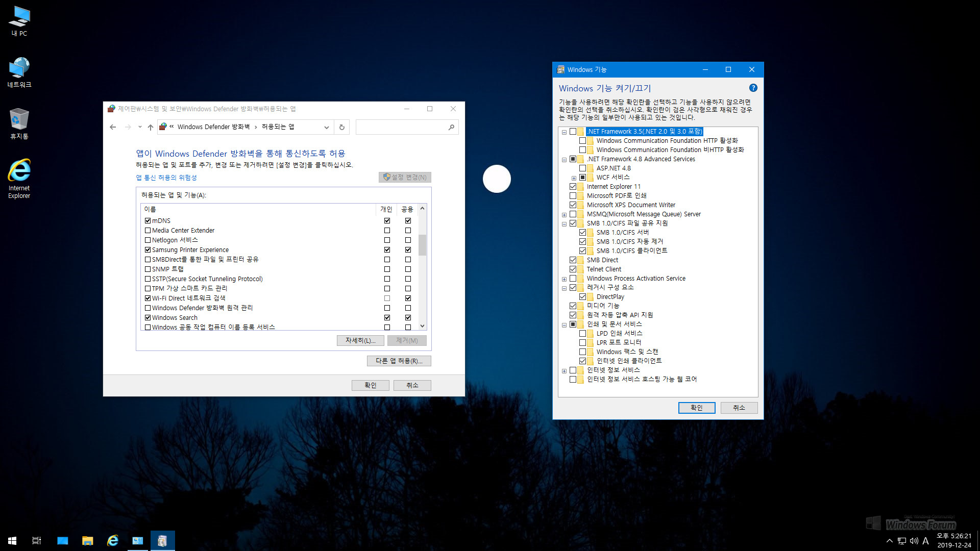This screenshot has height=551, width=980.
Task: Open the 휴지통 recycle bin icon
Action: tap(19, 124)
